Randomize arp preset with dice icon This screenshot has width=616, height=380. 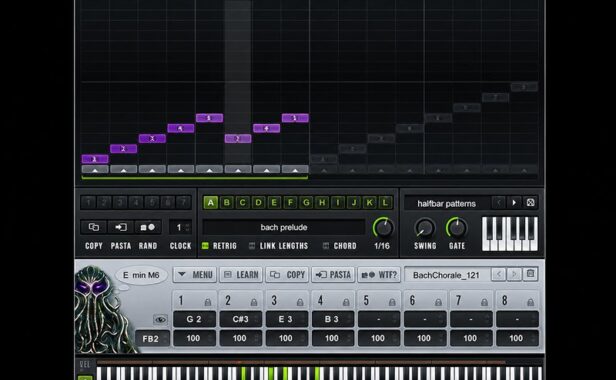(x=530, y=203)
